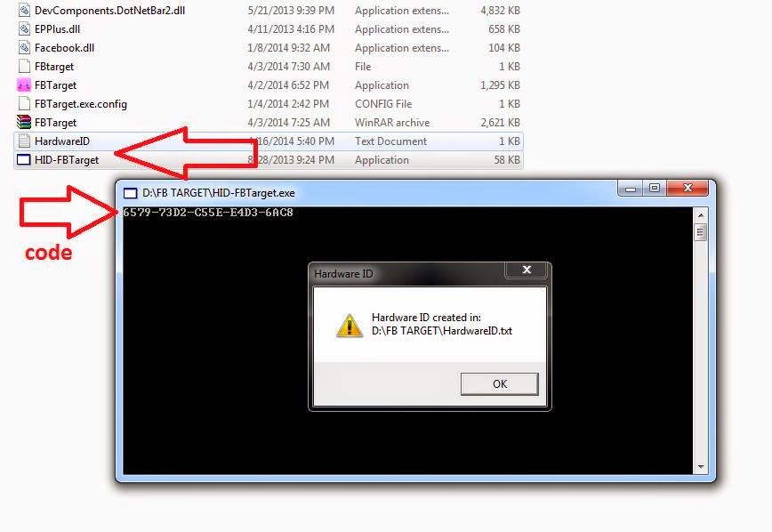The width and height of the screenshot is (772, 532).
Task: Select the DevComponents.DotNetBar2.dll file icon
Action: coord(24,11)
